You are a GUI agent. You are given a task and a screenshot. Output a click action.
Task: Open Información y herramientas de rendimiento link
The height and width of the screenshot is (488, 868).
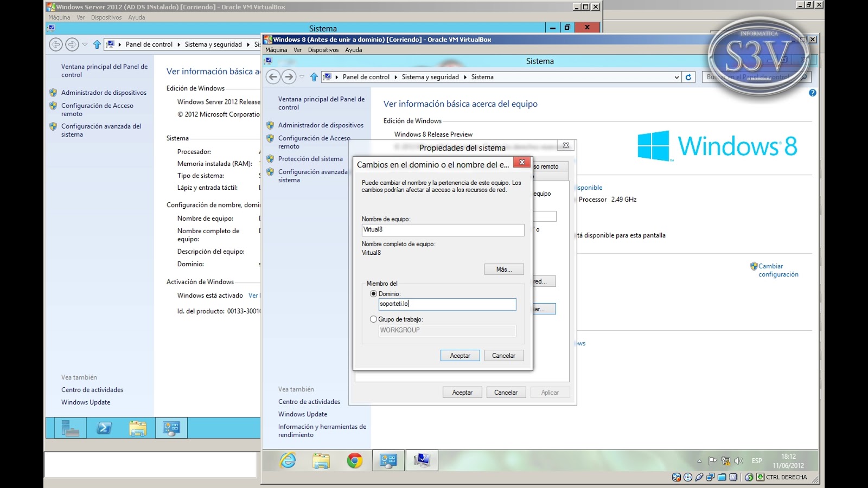pos(322,431)
